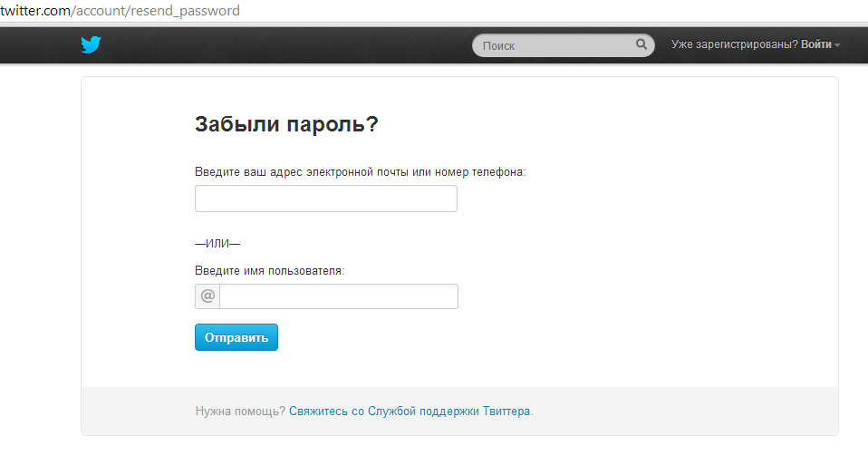This screenshot has height=465, width=868.
Task: Open the Twitter Support Service link
Action: [x=410, y=411]
